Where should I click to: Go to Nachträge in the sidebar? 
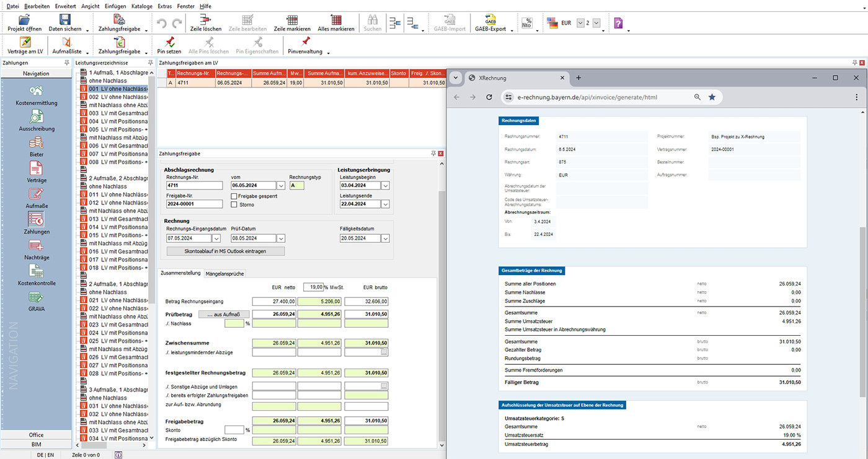(x=36, y=246)
